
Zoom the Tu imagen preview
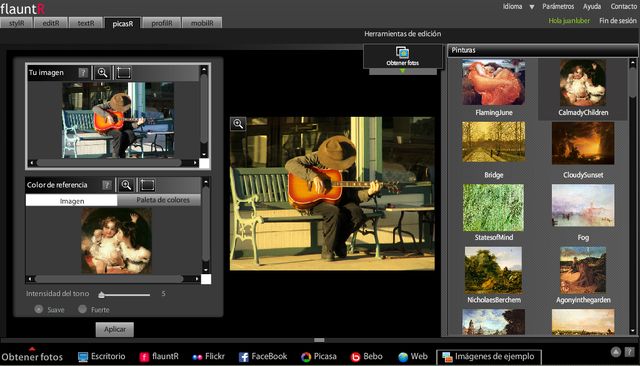pos(102,73)
